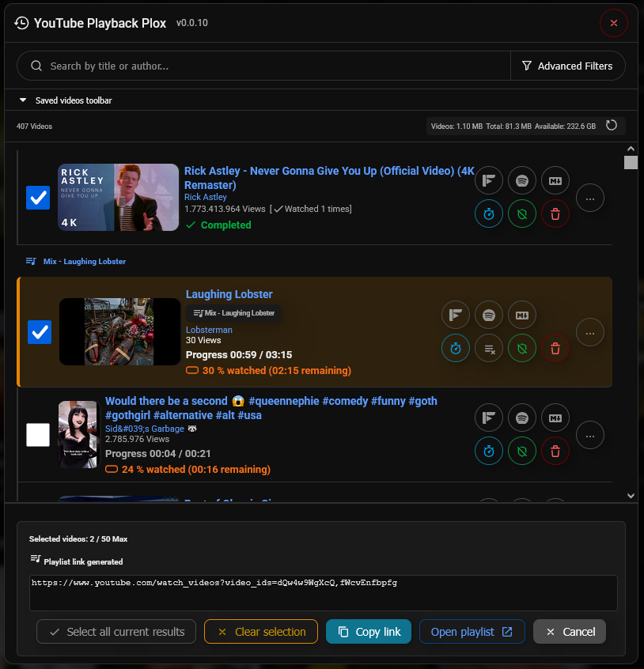
Task: Click the scrollbar down arrow
Action: pos(631,496)
